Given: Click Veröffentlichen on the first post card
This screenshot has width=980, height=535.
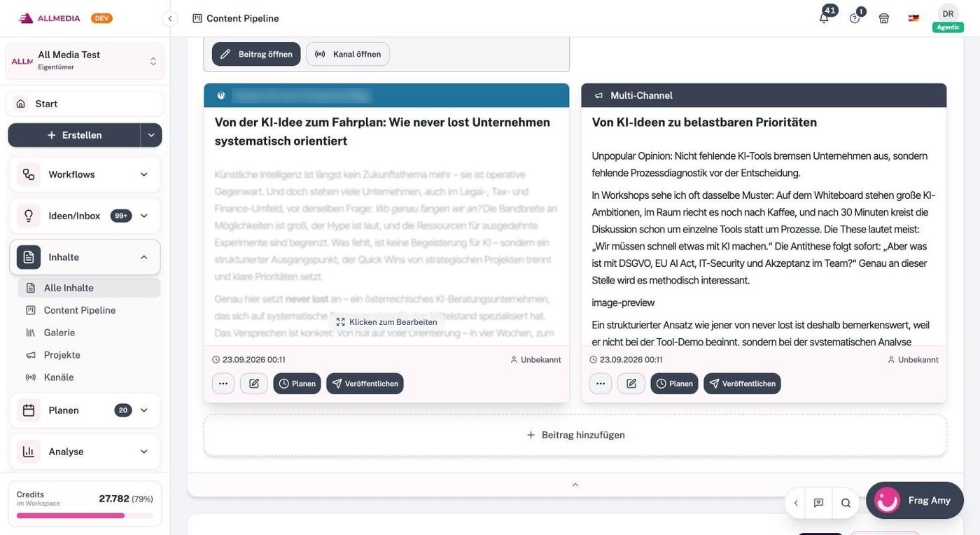Looking at the screenshot, I should click(x=365, y=384).
